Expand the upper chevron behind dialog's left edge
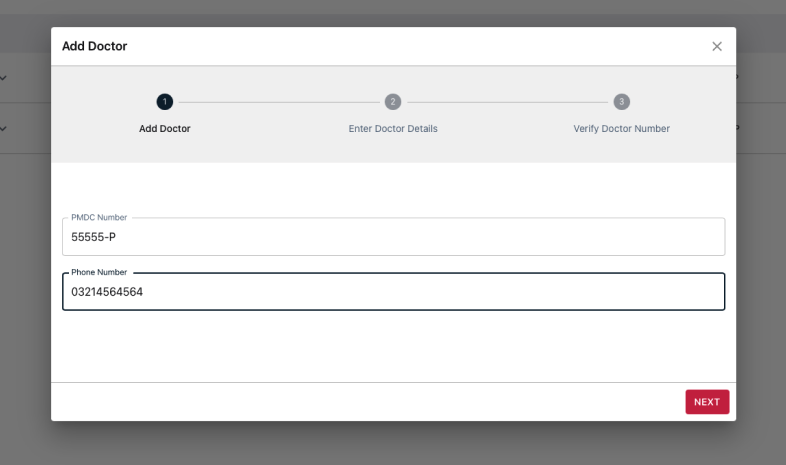Viewport: 786px width, 465px height. [x=3, y=78]
